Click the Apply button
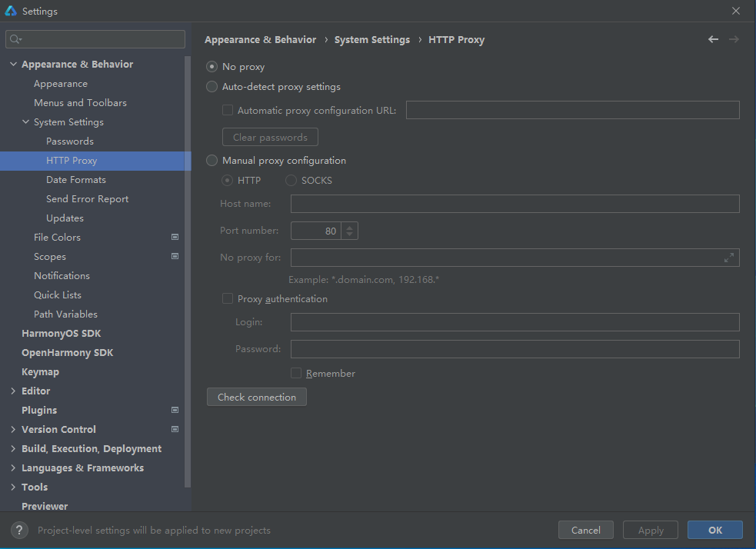 click(x=651, y=530)
